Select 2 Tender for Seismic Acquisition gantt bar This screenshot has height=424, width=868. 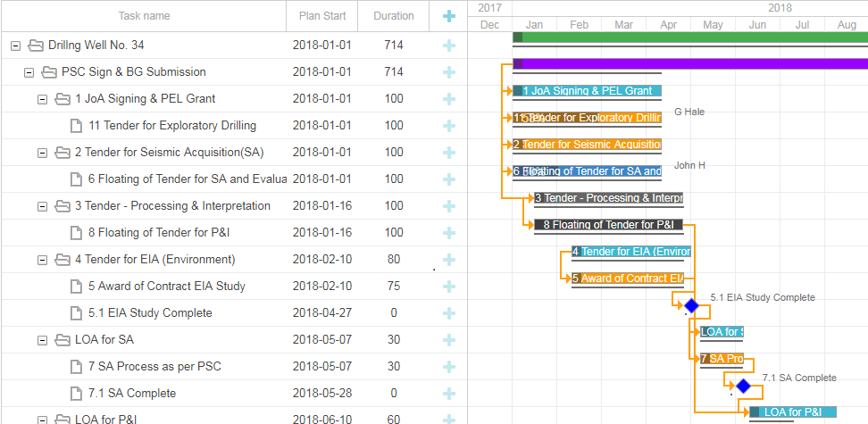pyautogui.click(x=588, y=144)
